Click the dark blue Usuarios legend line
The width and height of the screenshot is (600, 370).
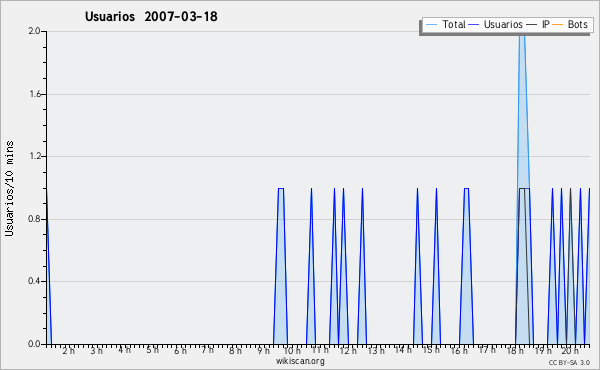click(474, 25)
